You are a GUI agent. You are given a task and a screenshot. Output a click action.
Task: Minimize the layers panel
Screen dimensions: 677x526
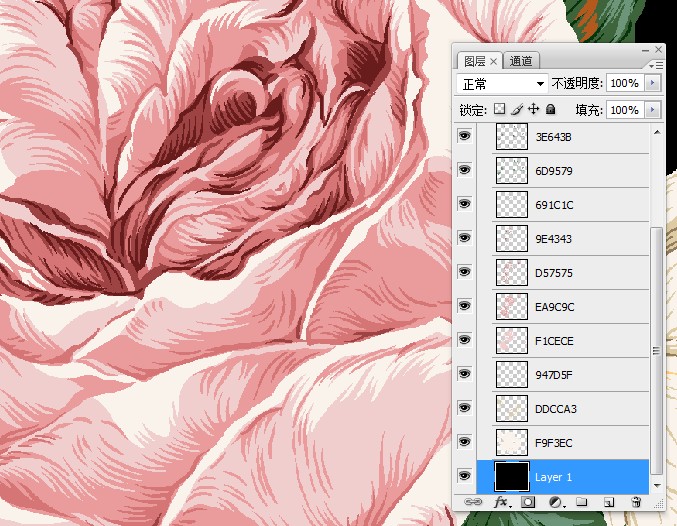pos(645,50)
